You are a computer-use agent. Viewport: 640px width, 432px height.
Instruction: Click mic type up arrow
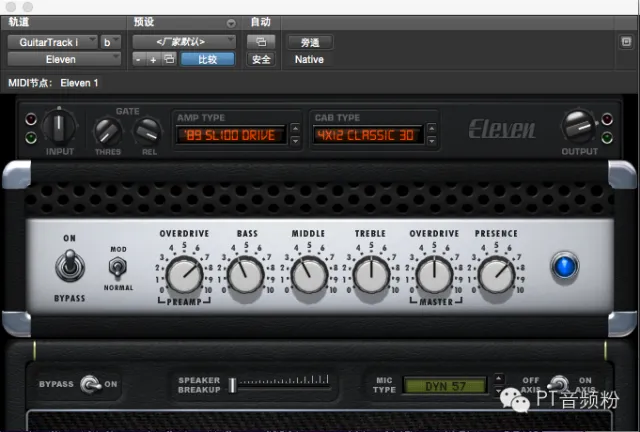[x=499, y=379]
